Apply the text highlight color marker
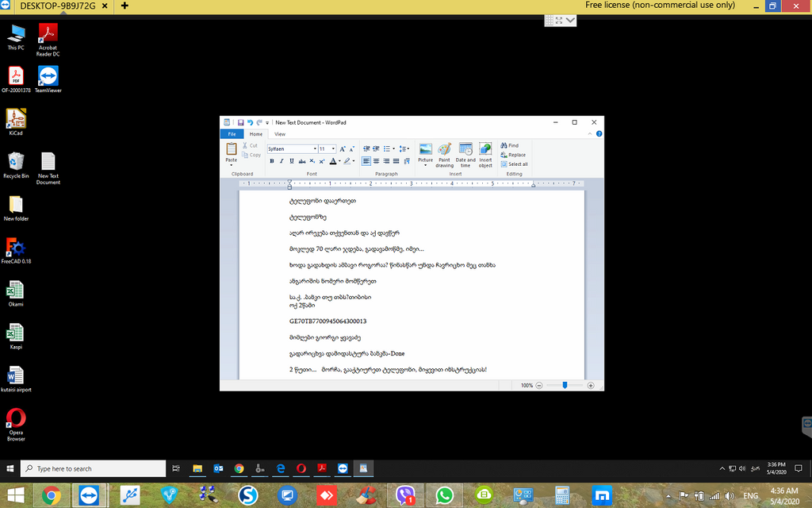The width and height of the screenshot is (812, 508). tap(347, 161)
